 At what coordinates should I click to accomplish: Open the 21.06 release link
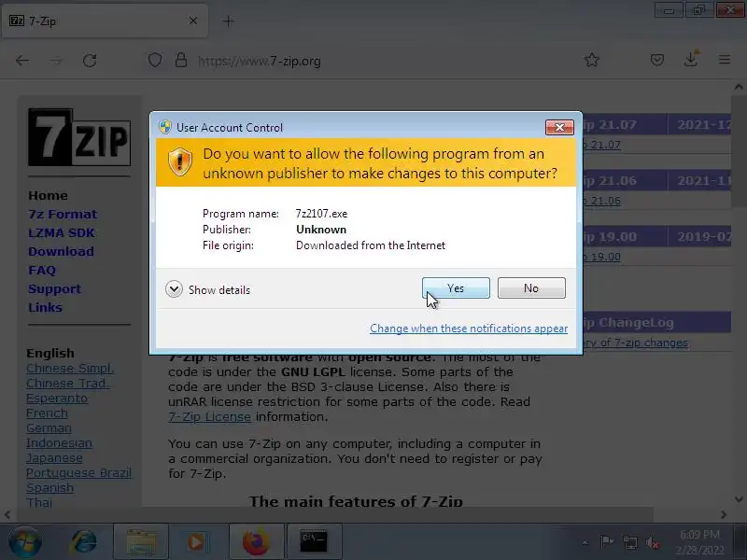click(602, 201)
